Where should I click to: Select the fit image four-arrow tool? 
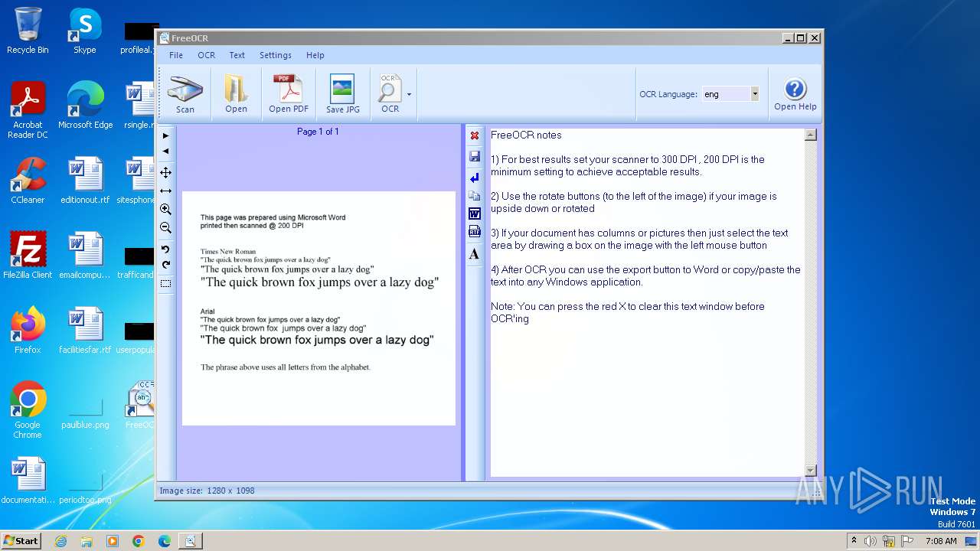[165, 172]
